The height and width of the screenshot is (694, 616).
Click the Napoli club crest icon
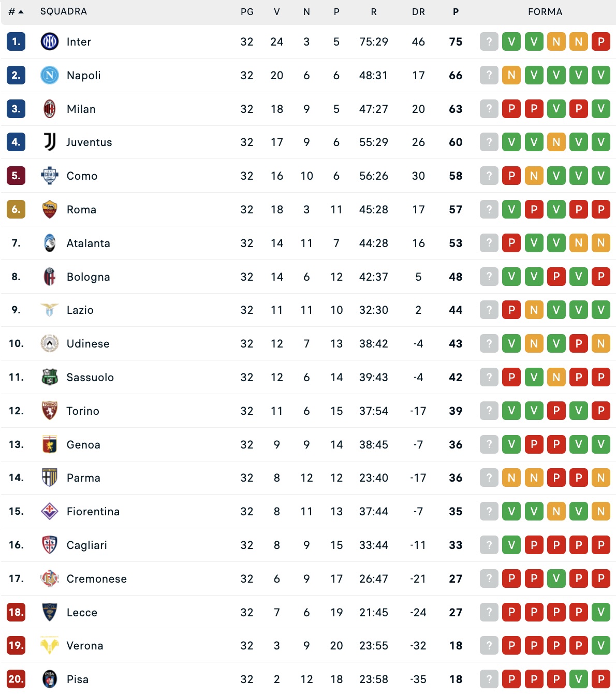[x=50, y=75]
